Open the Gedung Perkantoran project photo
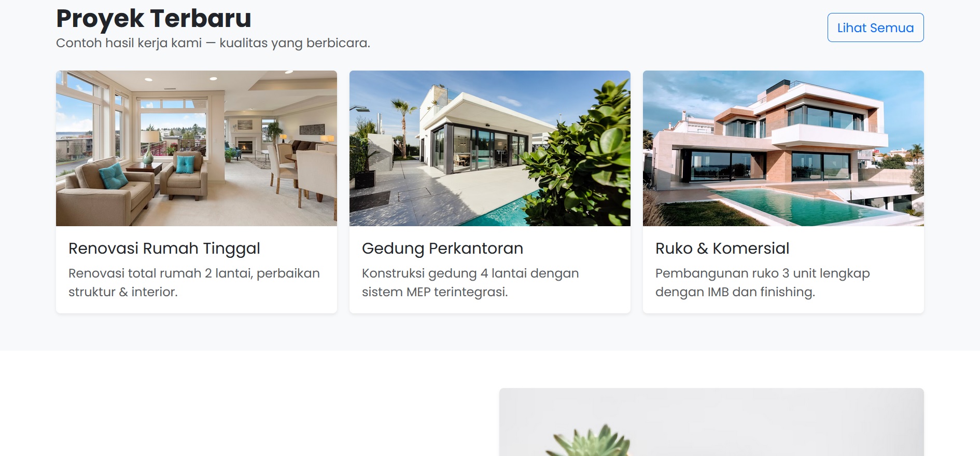Screen dimensions: 980x456 (x=490, y=148)
